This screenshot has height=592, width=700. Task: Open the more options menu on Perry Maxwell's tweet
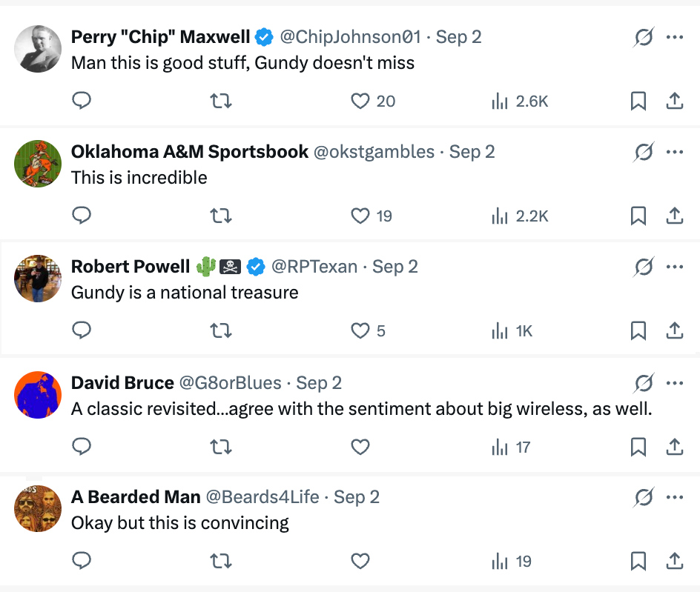pyautogui.click(x=675, y=36)
